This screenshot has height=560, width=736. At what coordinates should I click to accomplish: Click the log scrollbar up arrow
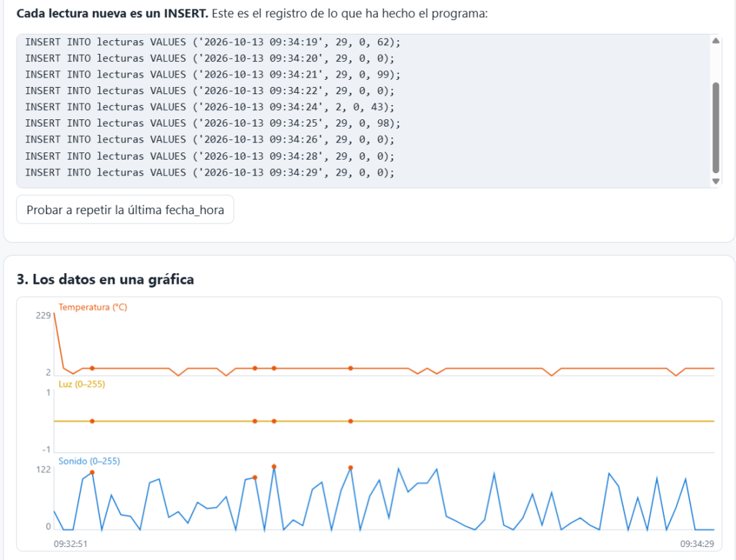point(716,41)
